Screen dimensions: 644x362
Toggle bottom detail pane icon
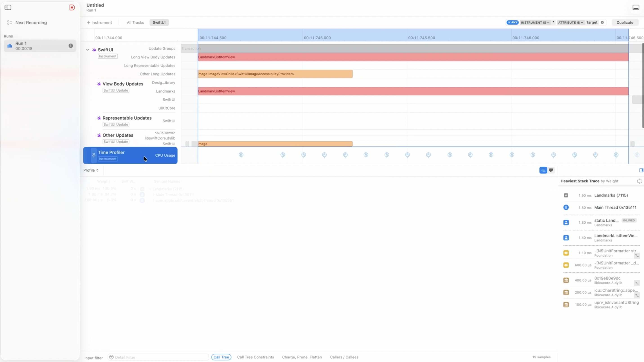tap(636, 7)
